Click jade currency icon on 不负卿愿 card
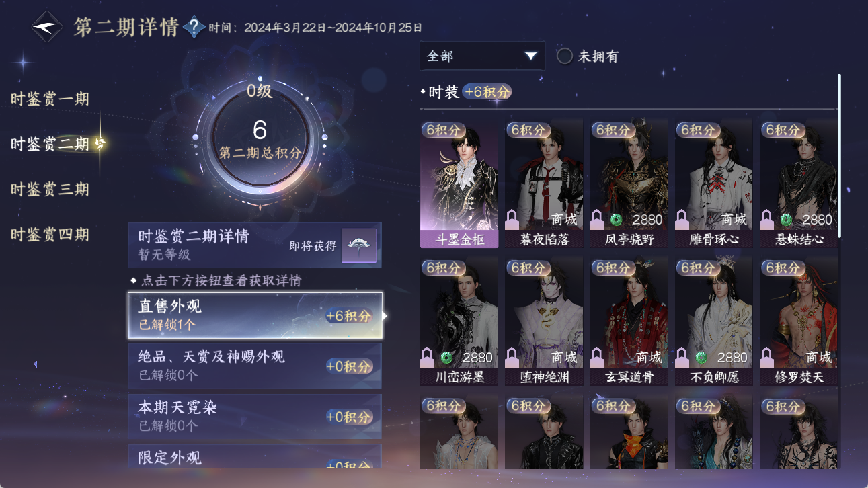This screenshot has width=868, height=488. coord(701,358)
